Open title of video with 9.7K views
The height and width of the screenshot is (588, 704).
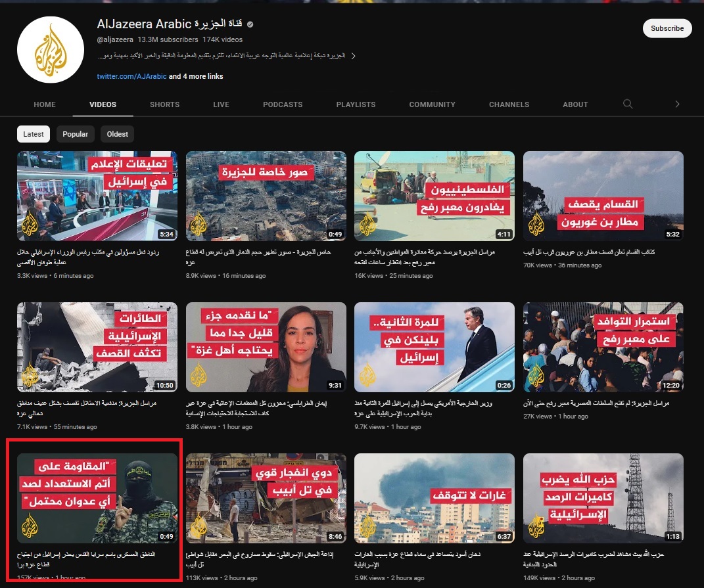point(423,408)
